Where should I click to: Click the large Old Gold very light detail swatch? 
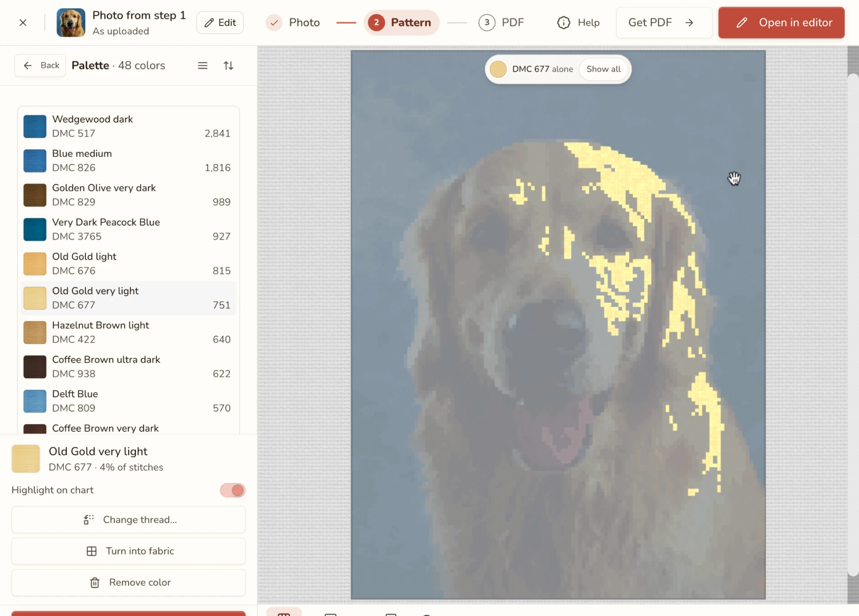(x=26, y=459)
